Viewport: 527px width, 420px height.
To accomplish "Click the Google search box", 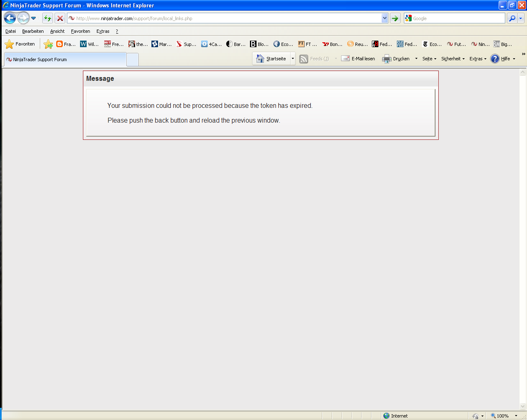I will pos(455,18).
